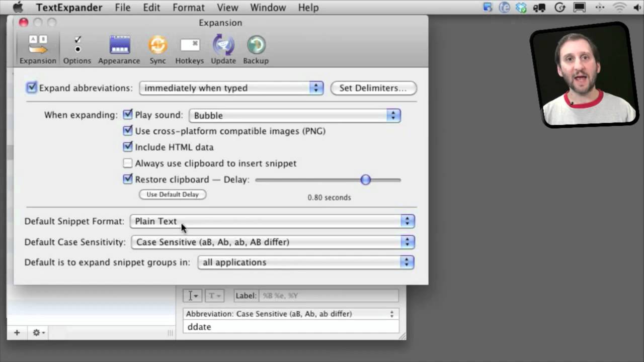
Task: Click the Set Delimiters button
Action: point(373,88)
